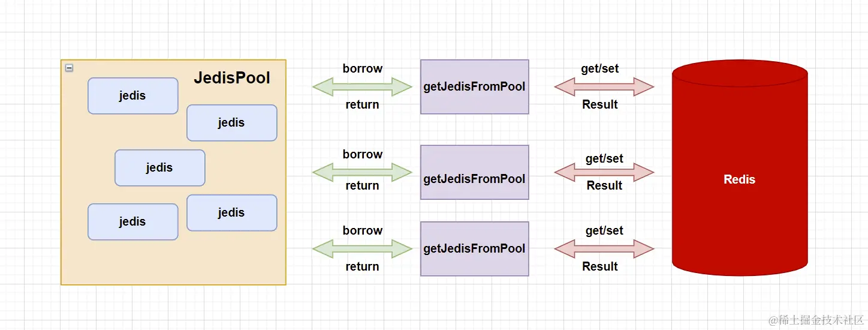Select the center jedis box in the pool
The image size is (868, 330).
point(160,168)
